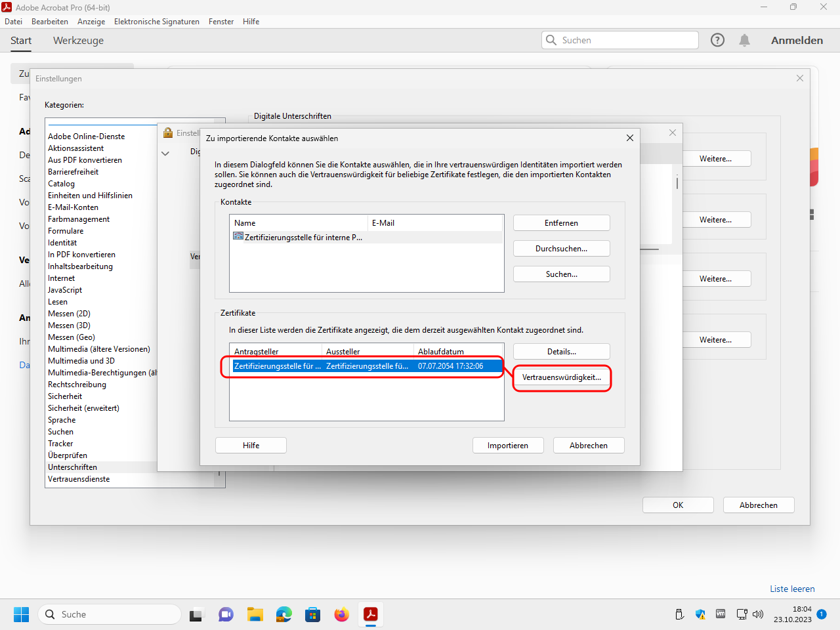Open the Bearbeiten menu
This screenshot has height=630, width=840.
tap(50, 22)
